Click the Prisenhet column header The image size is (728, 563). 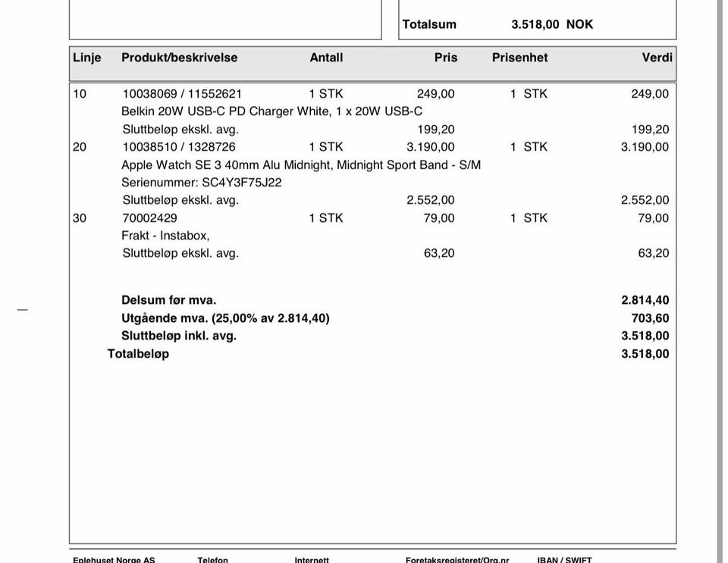519,58
